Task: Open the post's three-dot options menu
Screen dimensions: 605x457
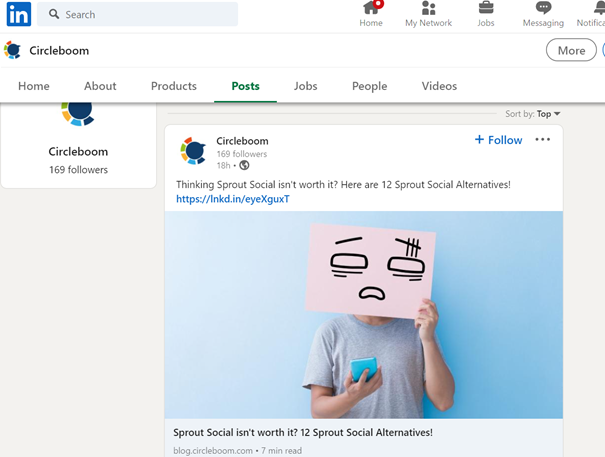Action: point(542,139)
